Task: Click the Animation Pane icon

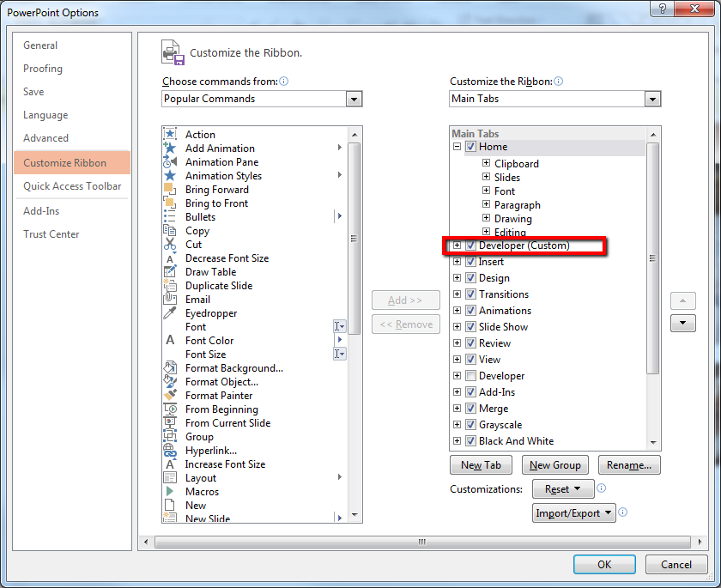Action: click(170, 162)
